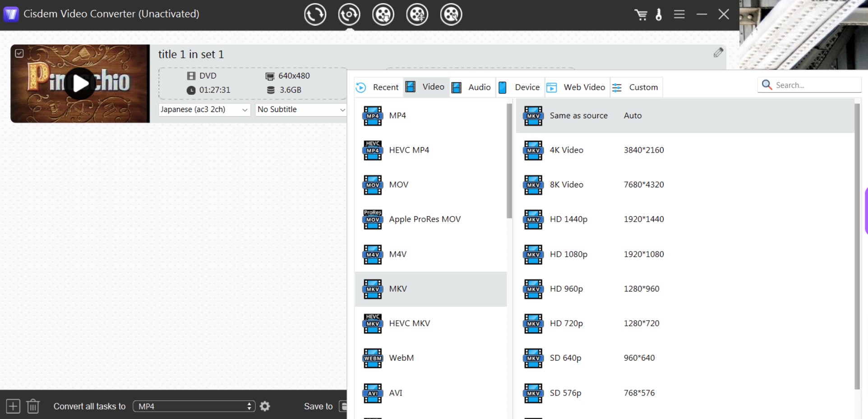Image resolution: width=868 pixels, height=419 pixels.
Task: Click the DVD source info box
Action: coord(253,83)
